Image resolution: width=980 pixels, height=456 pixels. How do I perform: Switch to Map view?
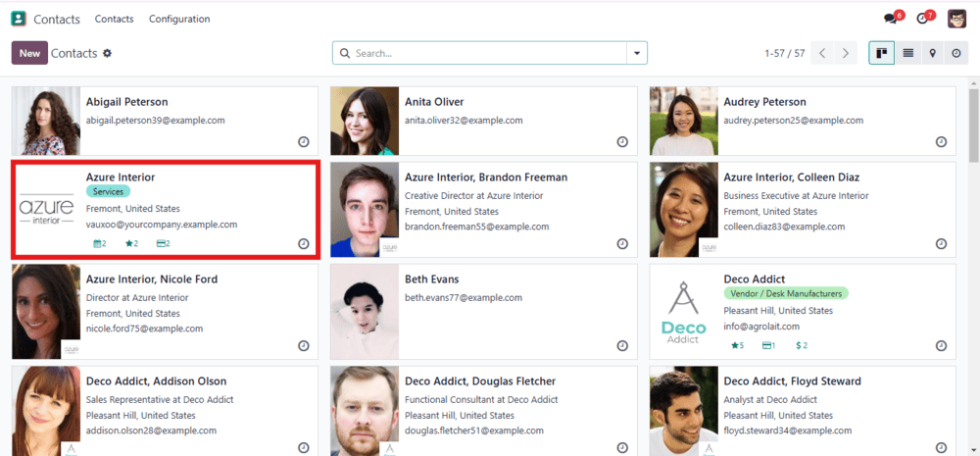[x=932, y=53]
